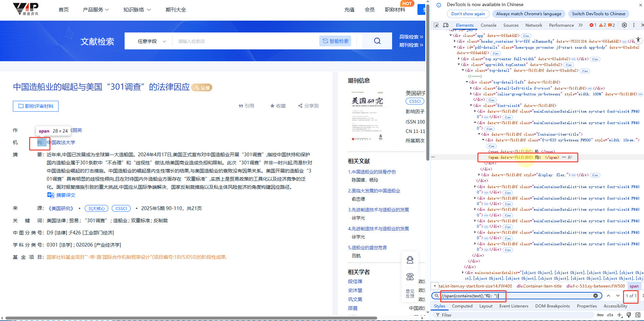Switch to the Sources tab
The height and width of the screenshot is (321, 644).
tap(511, 25)
